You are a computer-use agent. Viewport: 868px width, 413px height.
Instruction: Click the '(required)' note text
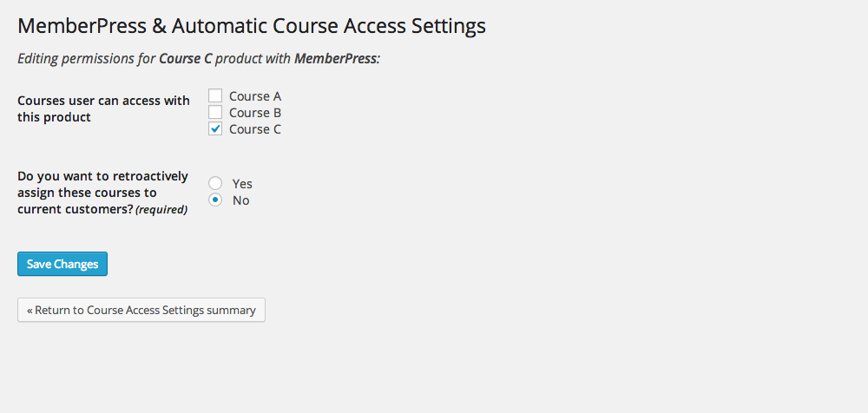(x=161, y=210)
